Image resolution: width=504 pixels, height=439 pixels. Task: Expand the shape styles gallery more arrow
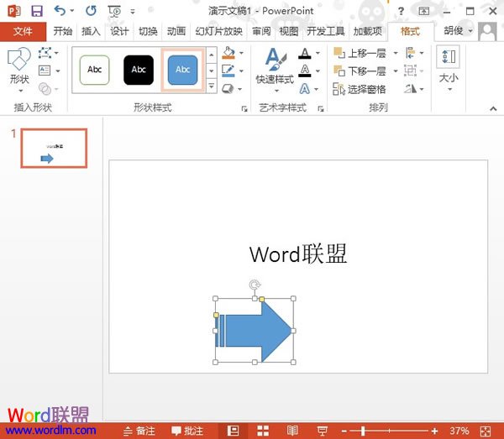coord(211,86)
